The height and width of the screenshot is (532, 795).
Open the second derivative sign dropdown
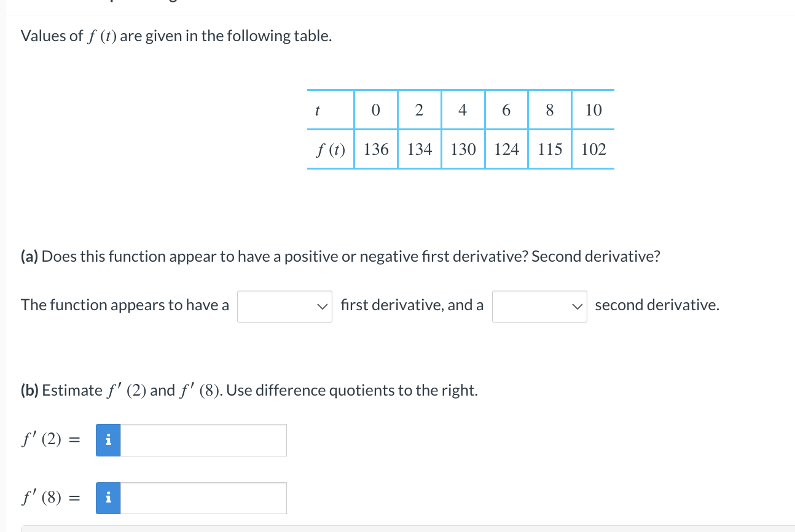click(x=539, y=305)
